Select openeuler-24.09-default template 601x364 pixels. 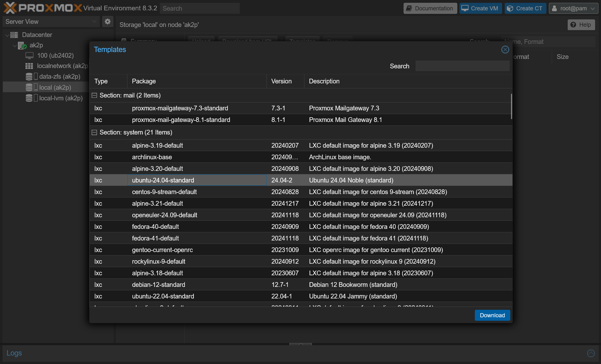point(301,215)
